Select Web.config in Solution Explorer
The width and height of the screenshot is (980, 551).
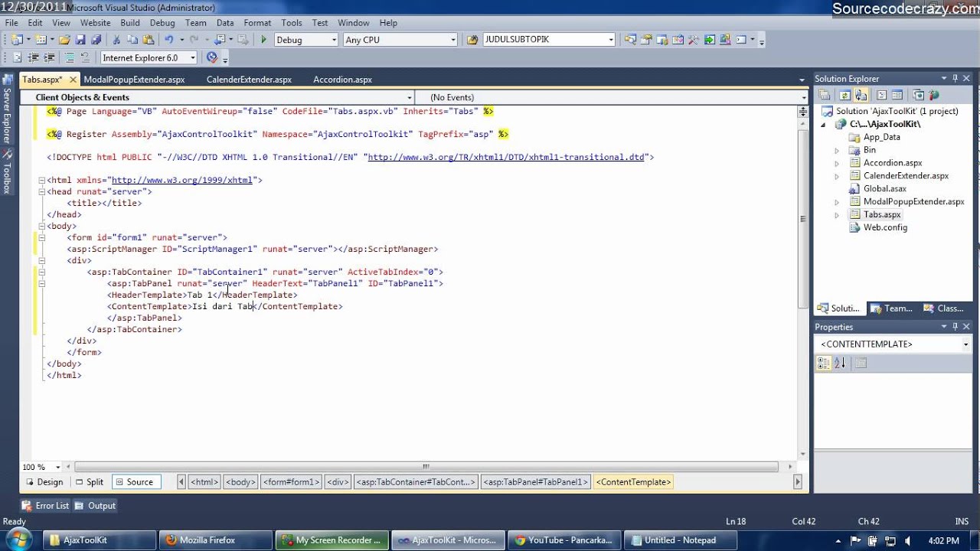[885, 228]
